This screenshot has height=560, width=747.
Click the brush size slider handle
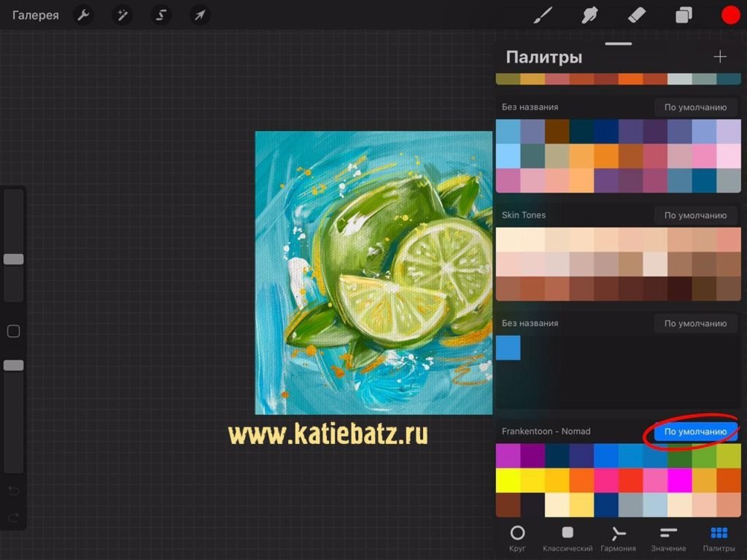(13, 260)
